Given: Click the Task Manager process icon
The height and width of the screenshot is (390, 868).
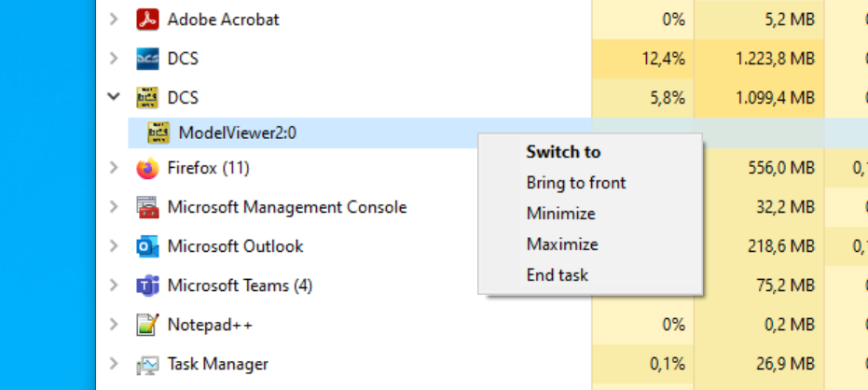Looking at the screenshot, I should point(147,365).
